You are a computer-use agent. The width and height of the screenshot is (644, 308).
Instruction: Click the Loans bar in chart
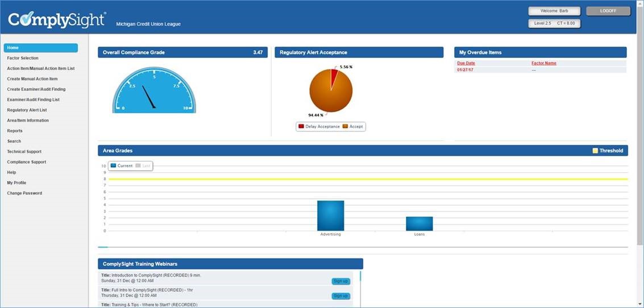pos(419,224)
